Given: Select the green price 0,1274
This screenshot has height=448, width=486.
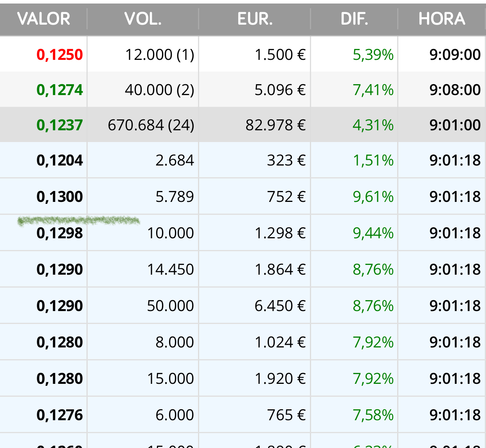Looking at the screenshot, I should click(59, 90).
